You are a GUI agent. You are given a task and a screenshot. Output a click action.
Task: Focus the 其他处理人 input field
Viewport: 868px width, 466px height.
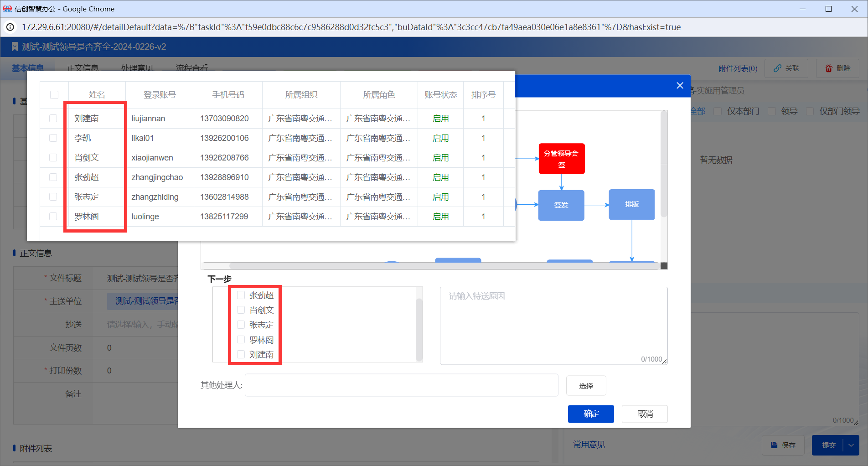click(402, 385)
